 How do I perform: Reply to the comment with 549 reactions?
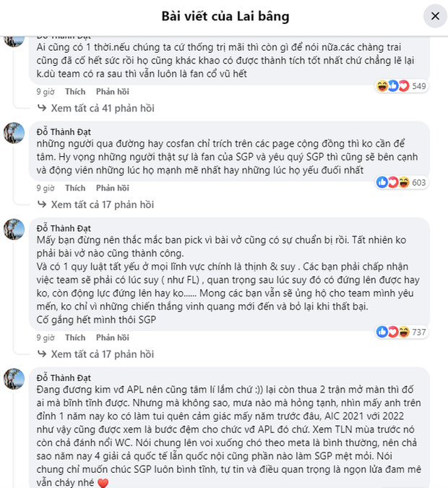tap(112, 92)
